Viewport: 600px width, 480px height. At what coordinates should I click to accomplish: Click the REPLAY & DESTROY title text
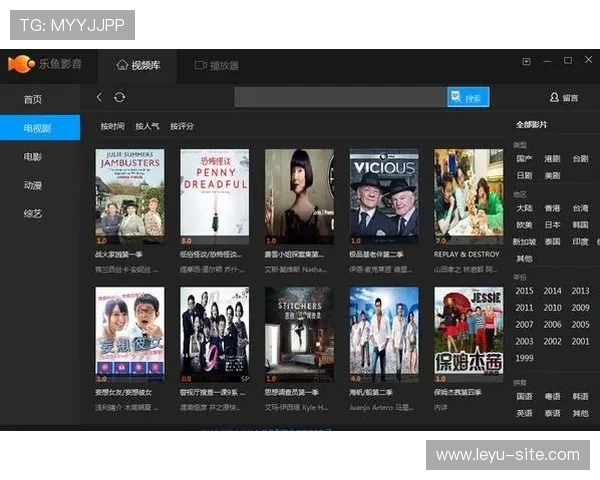(x=467, y=255)
